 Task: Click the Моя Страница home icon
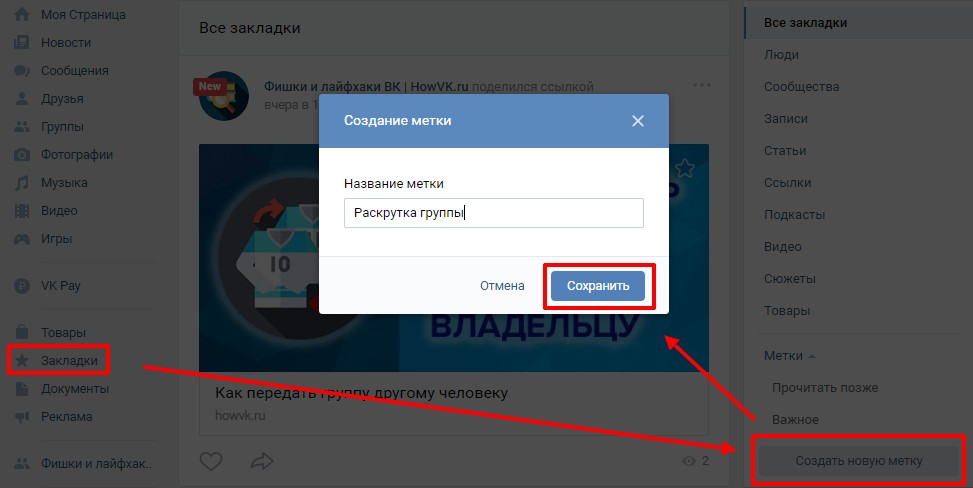(x=22, y=14)
